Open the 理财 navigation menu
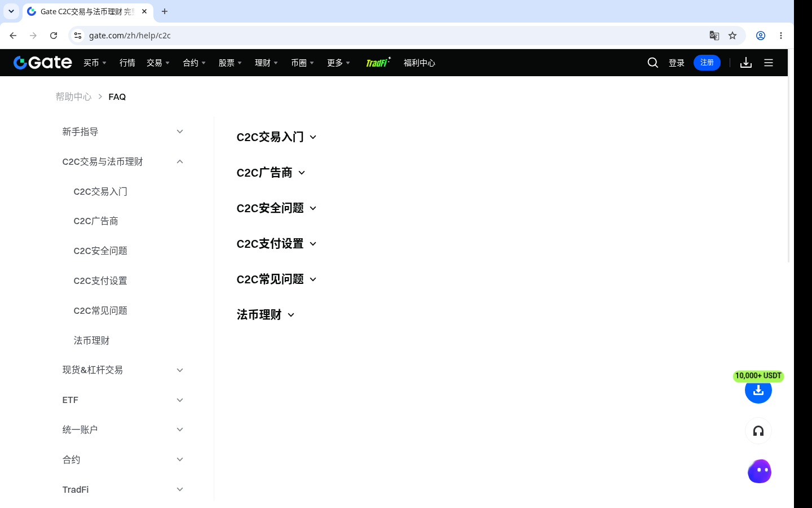The height and width of the screenshot is (508, 812). pyautogui.click(x=266, y=63)
